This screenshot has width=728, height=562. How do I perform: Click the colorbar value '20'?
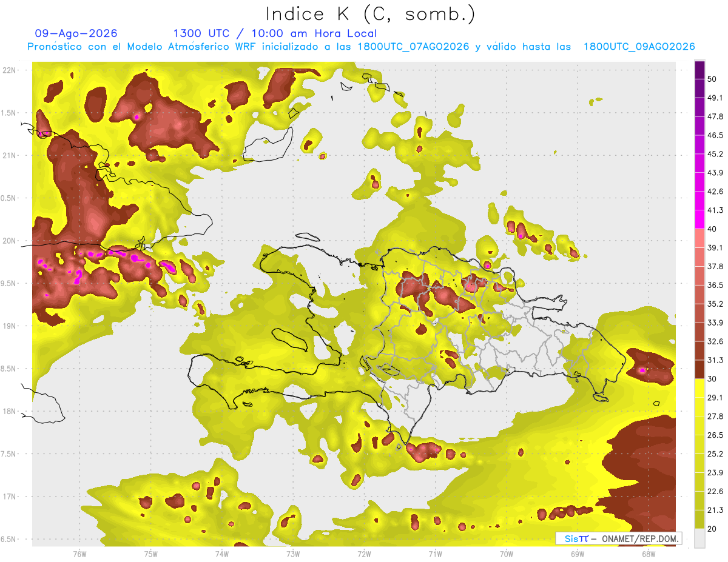(713, 529)
